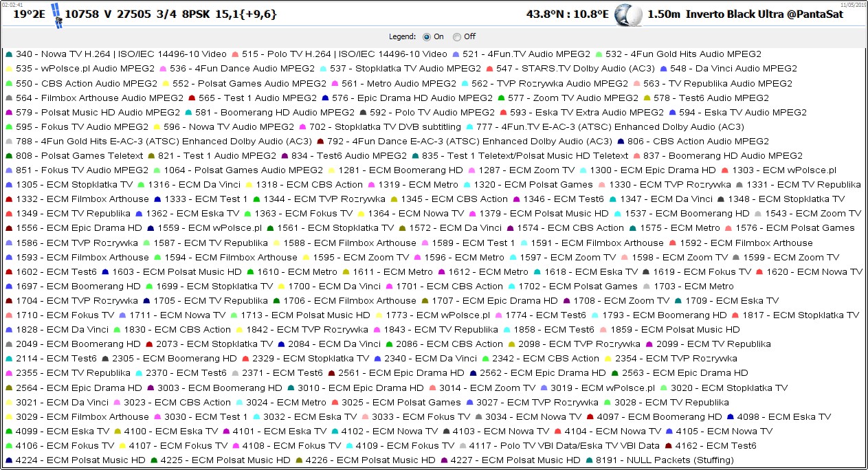Click the color marker for 532 - 4Fun Gold Hits
Image resolution: width=868 pixels, height=470 pixels.
coord(599,54)
